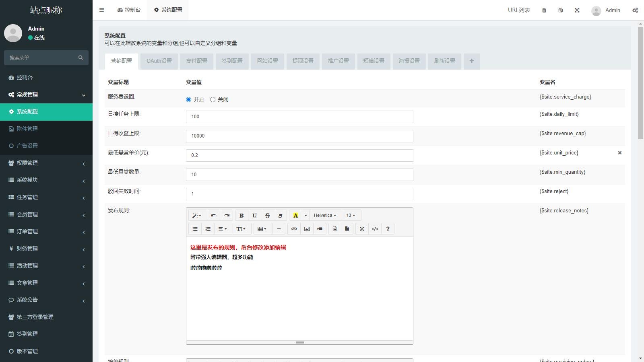Undo the last edit in editor
Viewport: 644px width, 362px height.
click(213, 216)
